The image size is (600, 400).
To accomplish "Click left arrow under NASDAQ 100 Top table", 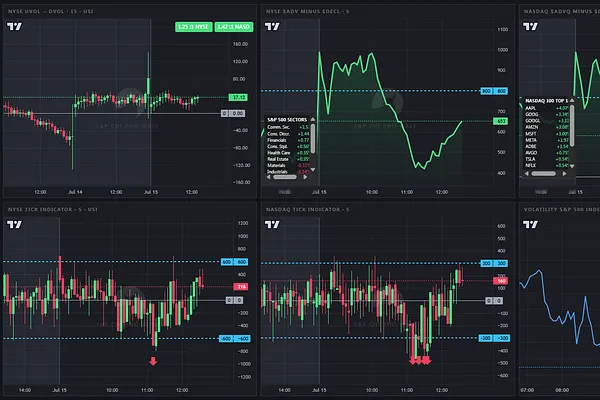I will click(x=527, y=173).
